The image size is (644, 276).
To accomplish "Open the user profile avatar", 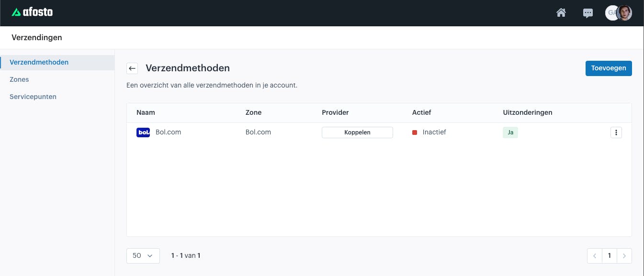I will (x=624, y=13).
